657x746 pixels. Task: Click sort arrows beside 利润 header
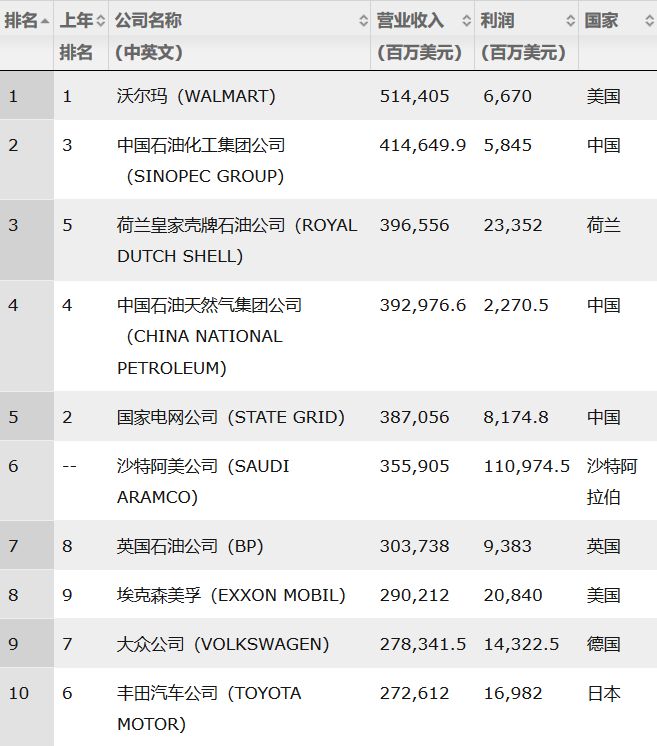pos(570,20)
